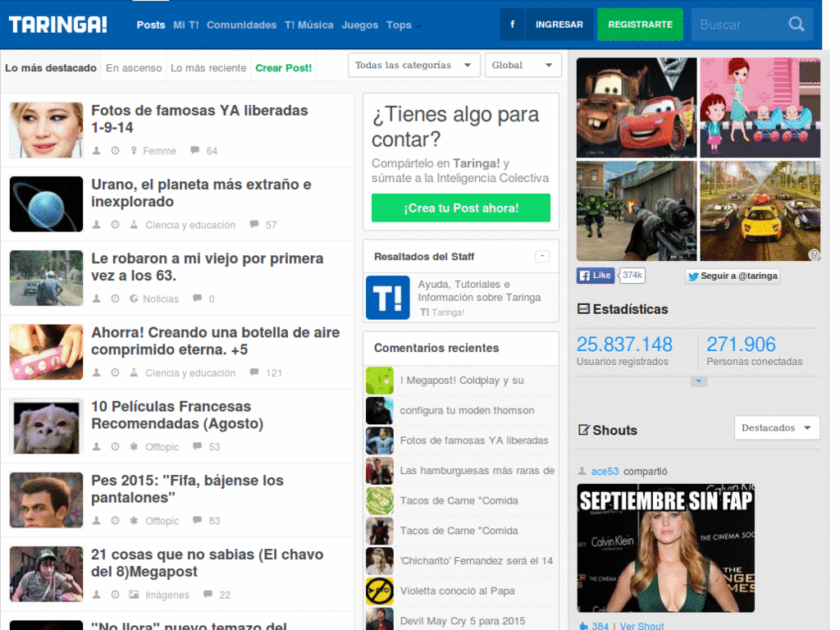Click ad info icon on games banner
The width and height of the screenshot is (840, 630).
[x=814, y=255]
